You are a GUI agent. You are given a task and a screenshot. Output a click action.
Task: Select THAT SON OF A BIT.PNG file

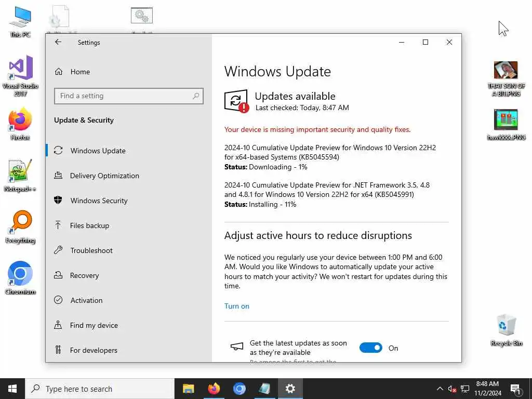(506, 79)
